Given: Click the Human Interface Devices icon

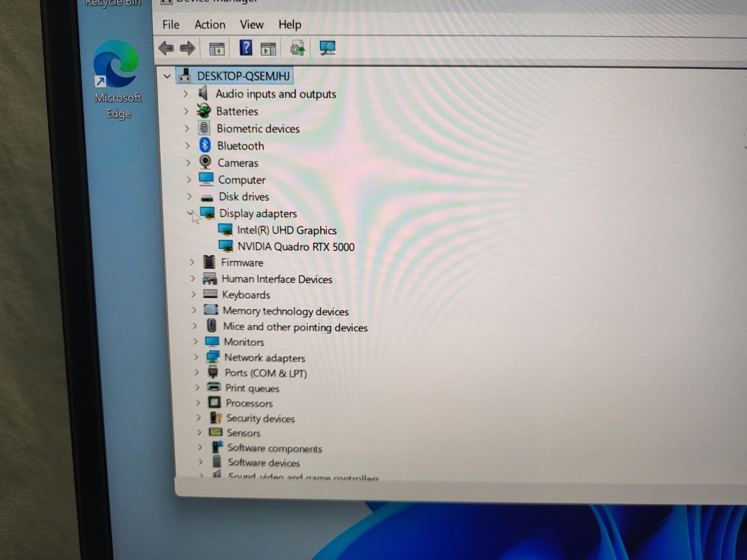Looking at the screenshot, I should (210, 279).
